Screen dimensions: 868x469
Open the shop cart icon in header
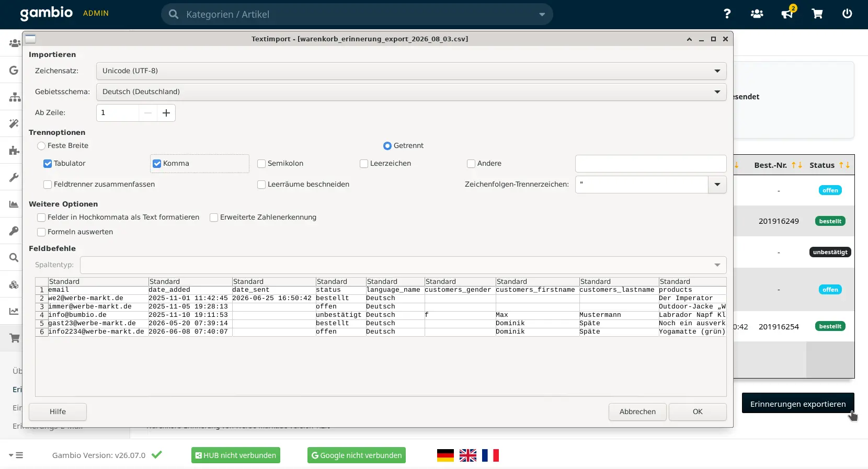tap(817, 14)
